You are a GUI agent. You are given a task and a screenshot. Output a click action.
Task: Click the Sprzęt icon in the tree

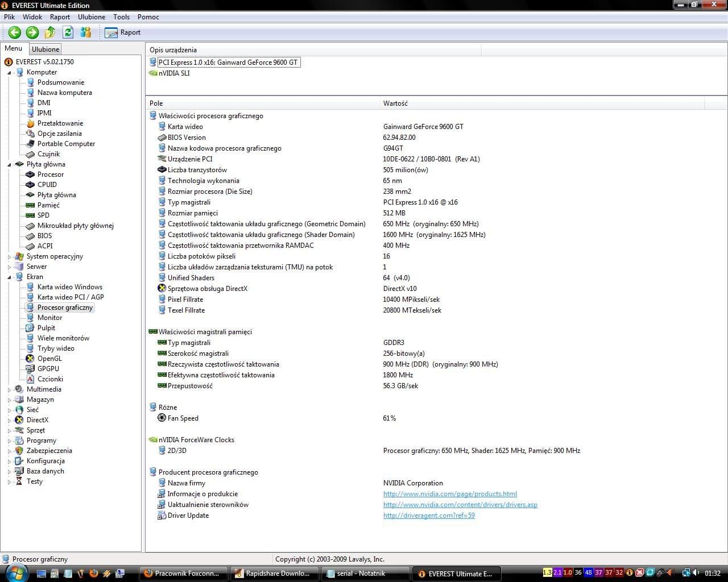19,430
